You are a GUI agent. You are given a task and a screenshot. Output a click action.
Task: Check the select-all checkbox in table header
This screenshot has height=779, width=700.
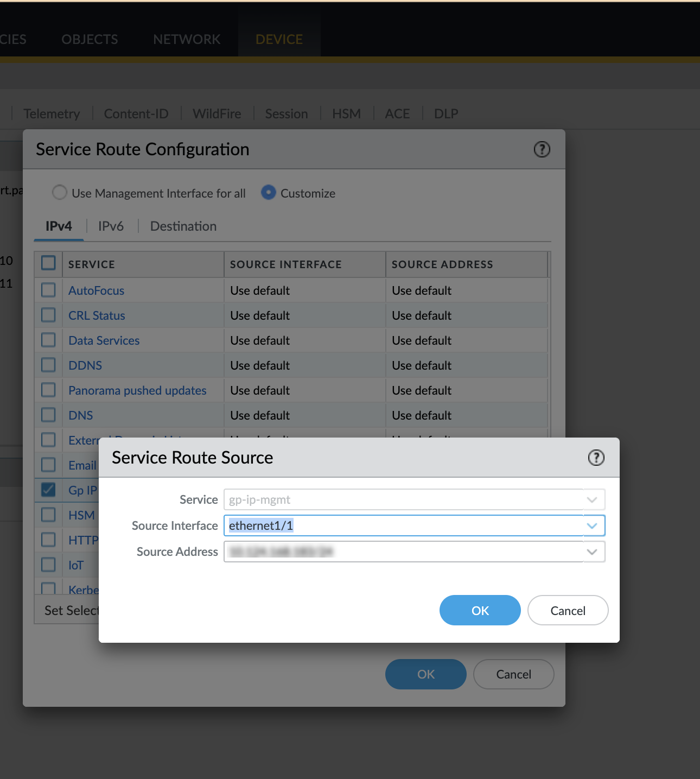[x=48, y=263]
